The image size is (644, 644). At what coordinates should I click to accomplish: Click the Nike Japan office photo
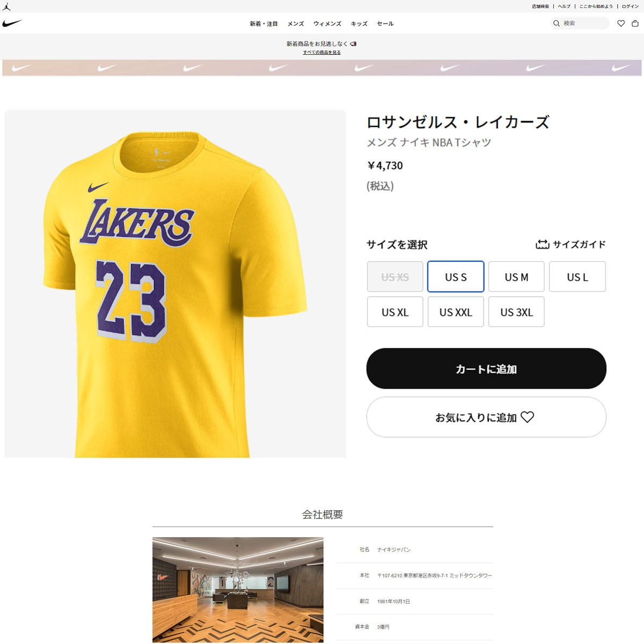coord(238,589)
